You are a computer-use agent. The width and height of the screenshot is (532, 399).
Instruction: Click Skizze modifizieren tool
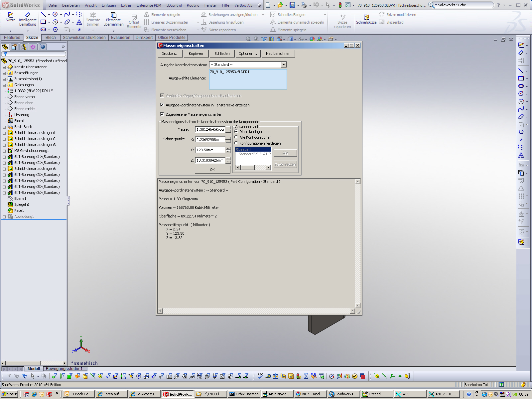tap(397, 15)
